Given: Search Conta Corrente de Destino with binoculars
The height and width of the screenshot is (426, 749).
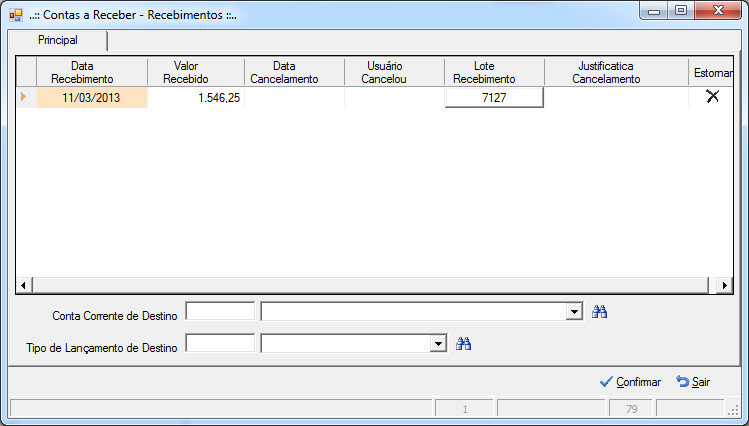Looking at the screenshot, I should (x=599, y=312).
